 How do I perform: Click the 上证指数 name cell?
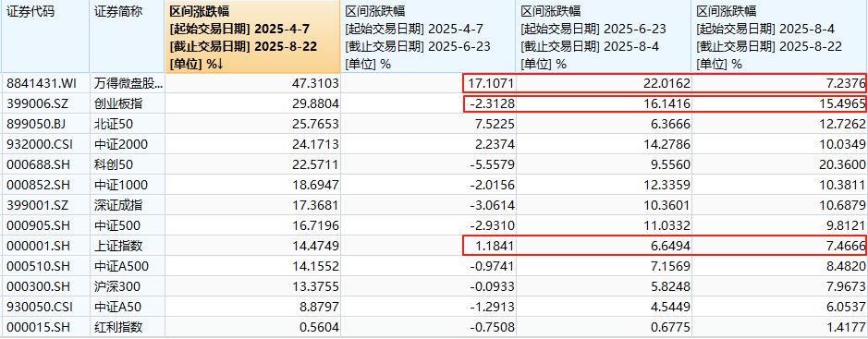pos(128,246)
